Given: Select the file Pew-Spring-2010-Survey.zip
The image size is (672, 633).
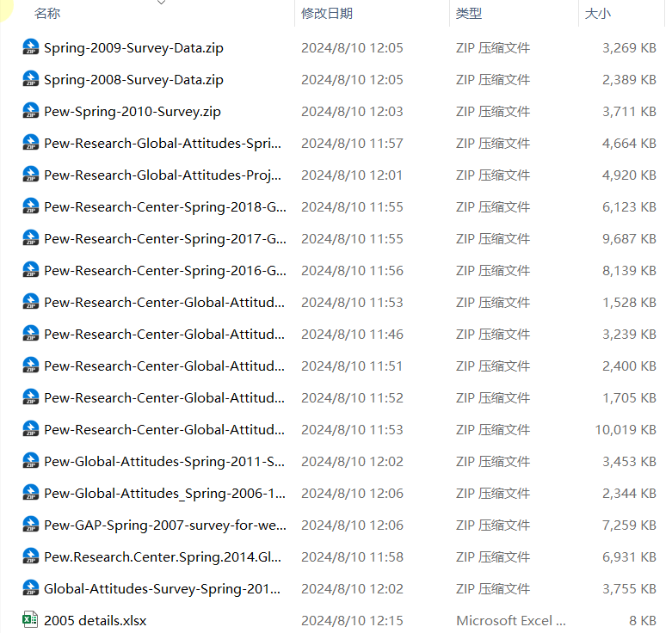Looking at the screenshot, I should (133, 111).
